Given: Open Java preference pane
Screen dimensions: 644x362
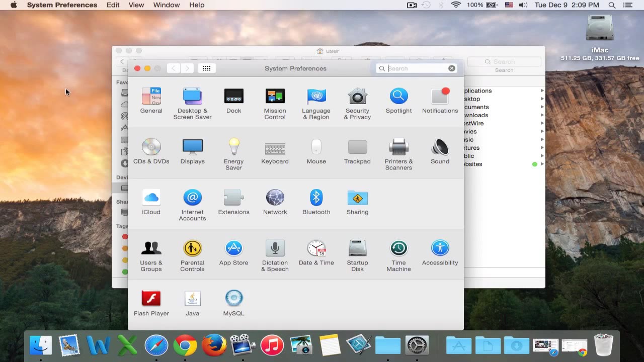Looking at the screenshot, I should pos(192,303).
